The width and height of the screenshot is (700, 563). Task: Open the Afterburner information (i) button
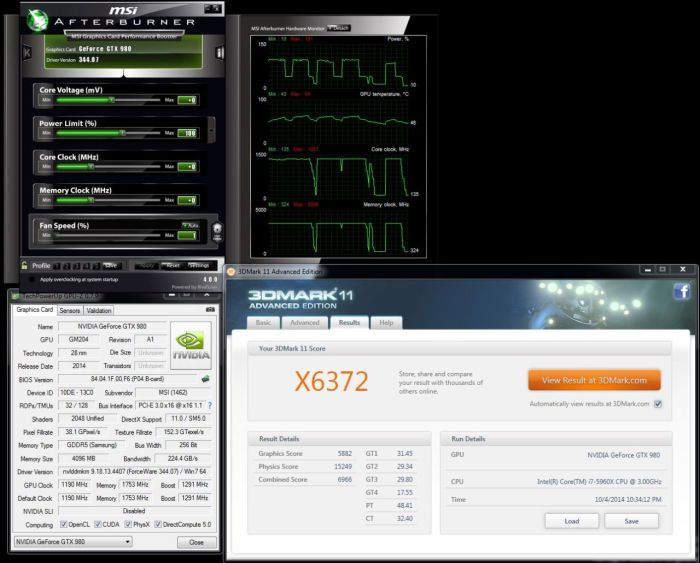(x=219, y=53)
